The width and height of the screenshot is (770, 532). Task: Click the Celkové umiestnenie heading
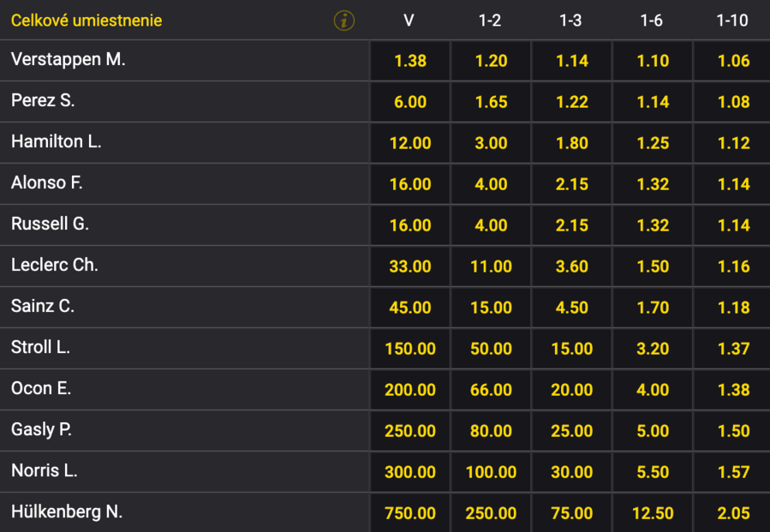point(87,21)
